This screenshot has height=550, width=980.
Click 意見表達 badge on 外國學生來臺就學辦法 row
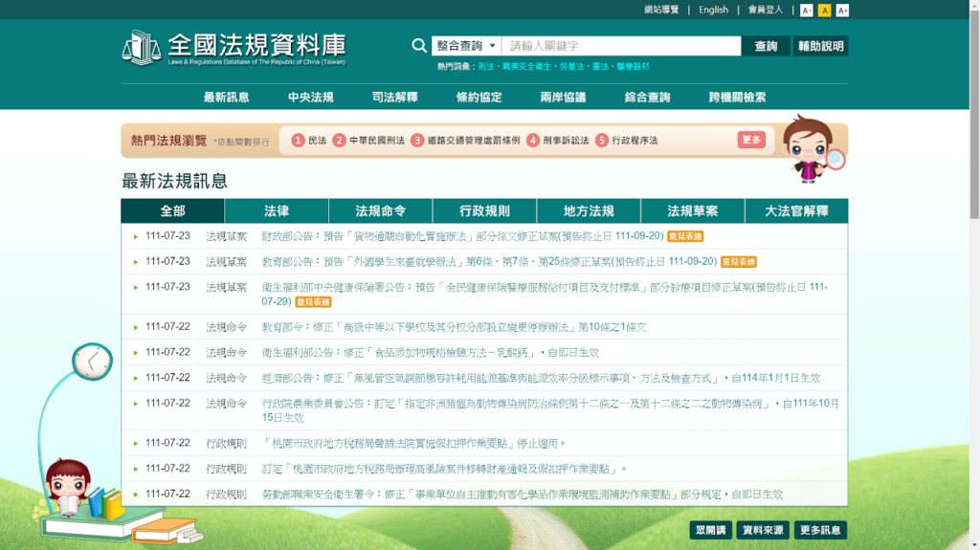click(x=738, y=262)
